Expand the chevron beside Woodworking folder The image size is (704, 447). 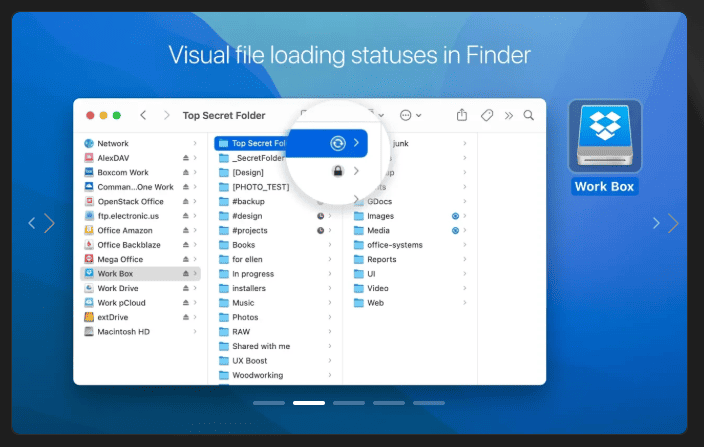pyautogui.click(x=330, y=375)
